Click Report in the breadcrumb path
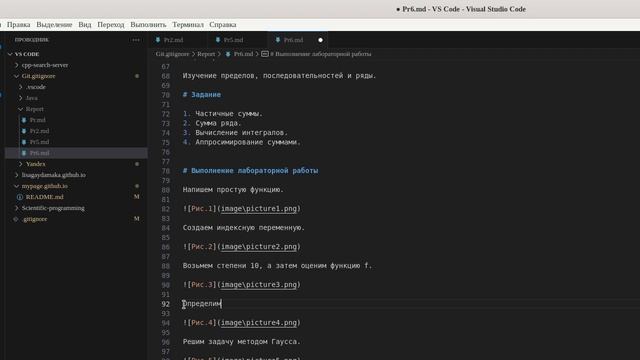The height and width of the screenshot is (360, 640). click(206, 54)
